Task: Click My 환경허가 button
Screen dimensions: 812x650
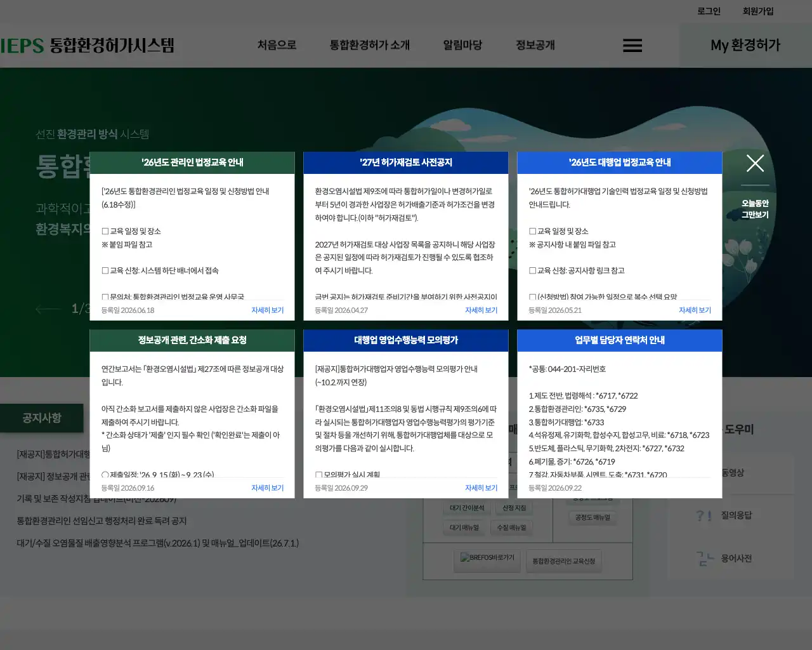Action: pos(745,45)
